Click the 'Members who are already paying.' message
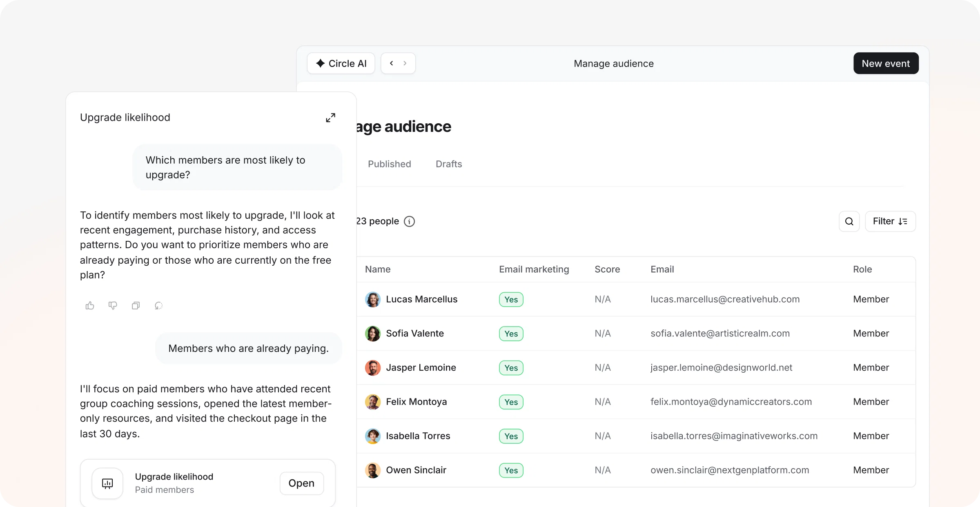This screenshot has width=980, height=507. (248, 348)
